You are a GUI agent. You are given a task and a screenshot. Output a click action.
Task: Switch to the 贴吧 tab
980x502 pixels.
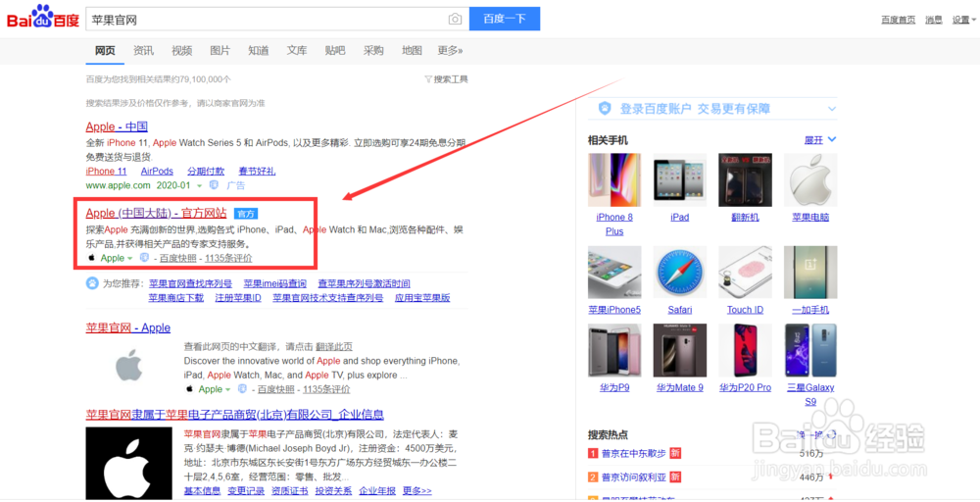(x=335, y=51)
